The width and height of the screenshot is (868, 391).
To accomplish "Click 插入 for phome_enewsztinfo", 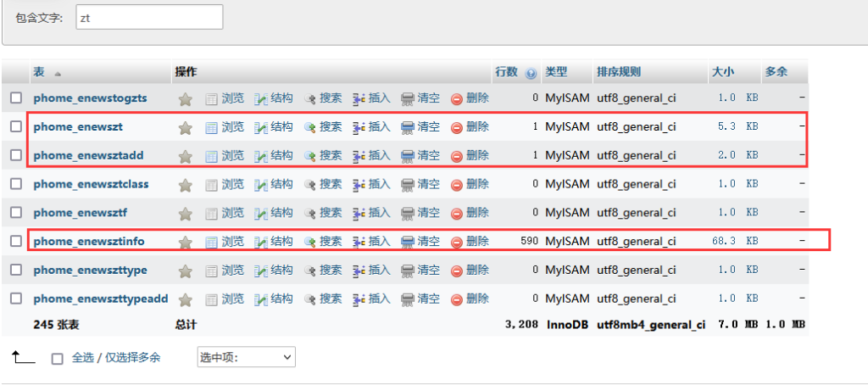I will [x=380, y=242].
